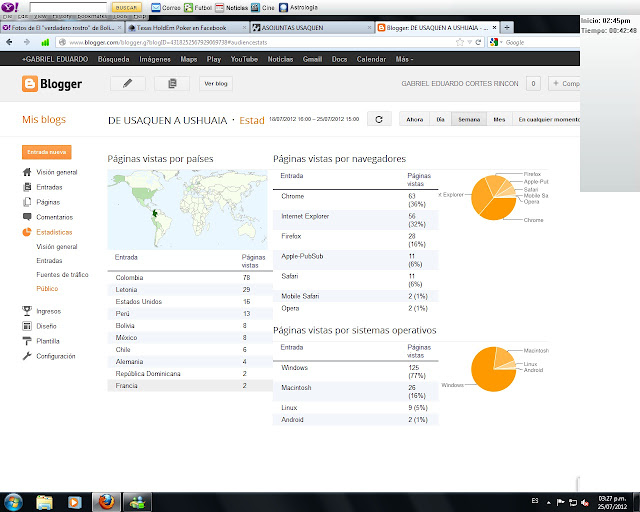
Task: Click the browser back arrow
Action: point(9,42)
